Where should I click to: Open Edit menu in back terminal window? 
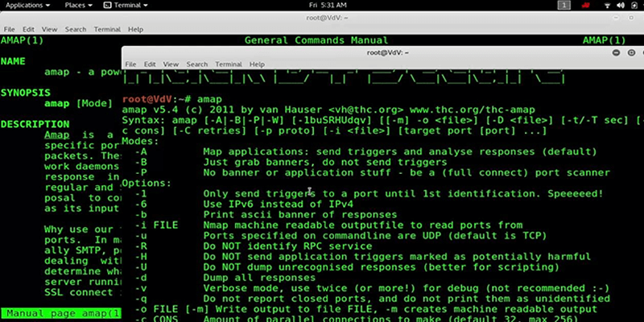28,29
